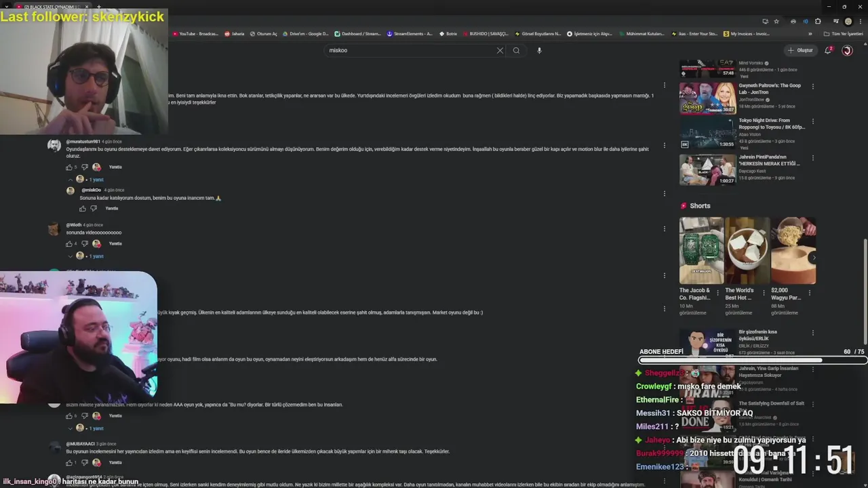Click the Oluştur create button

[800, 50]
